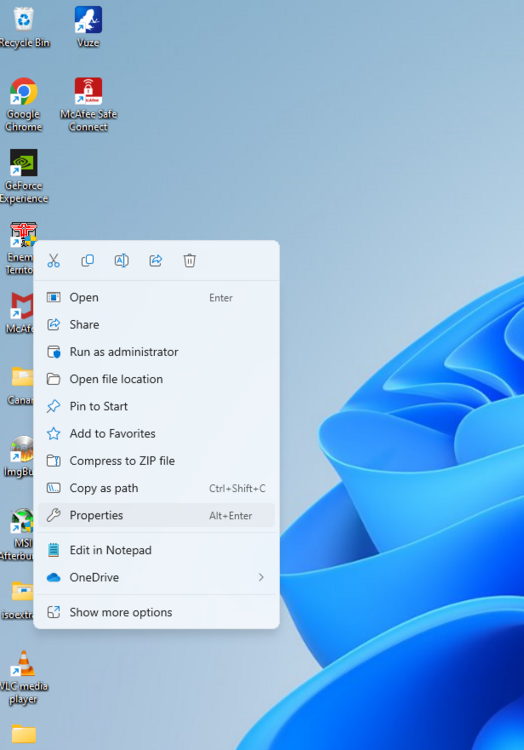Choose Open file location

click(156, 379)
